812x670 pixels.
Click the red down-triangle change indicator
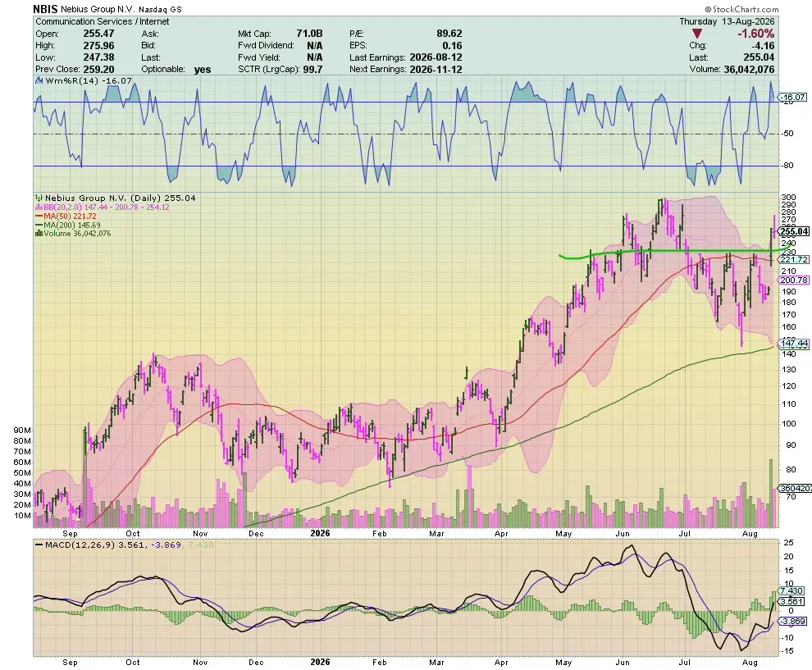697,34
